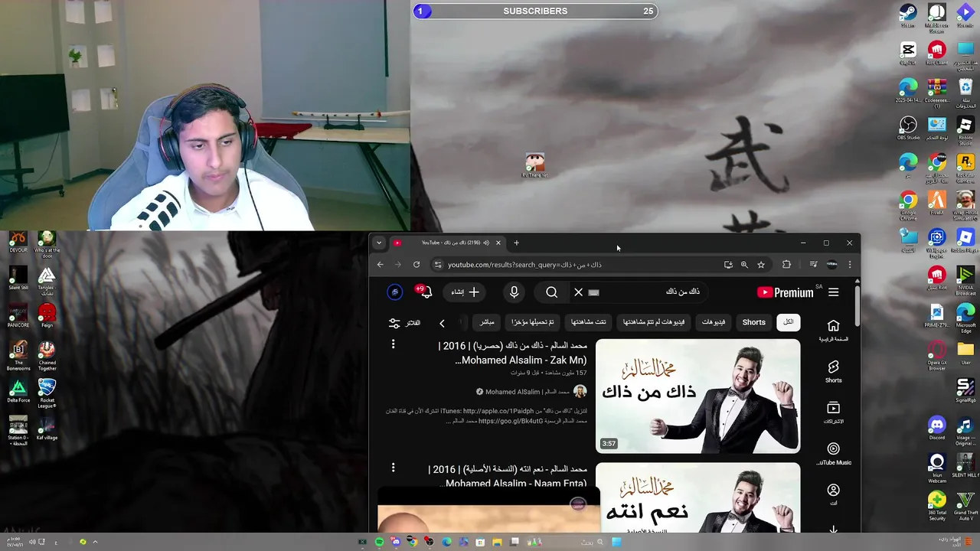Launch Roblox Studio from desktop
The width and height of the screenshot is (980, 551).
[965, 128]
